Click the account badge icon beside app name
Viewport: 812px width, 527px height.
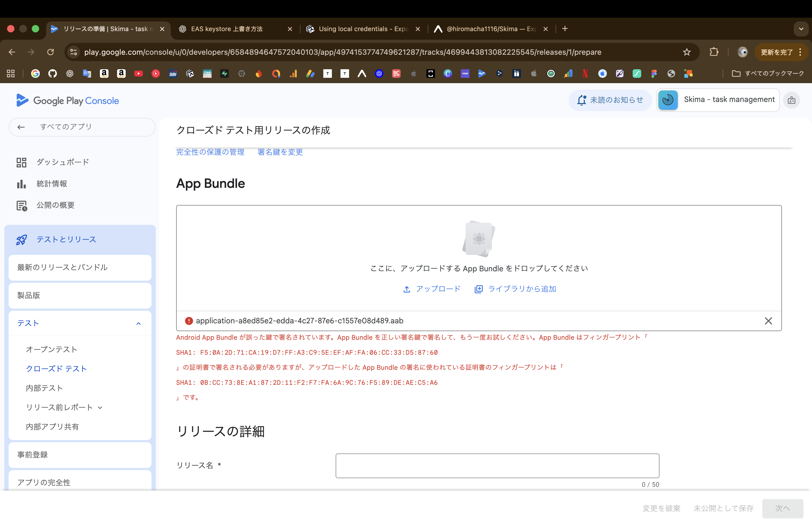(792, 100)
